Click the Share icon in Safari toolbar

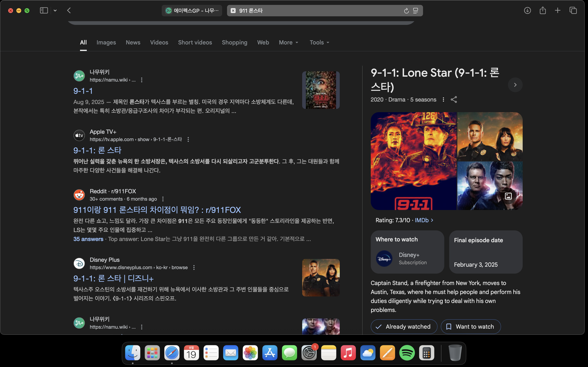(542, 10)
